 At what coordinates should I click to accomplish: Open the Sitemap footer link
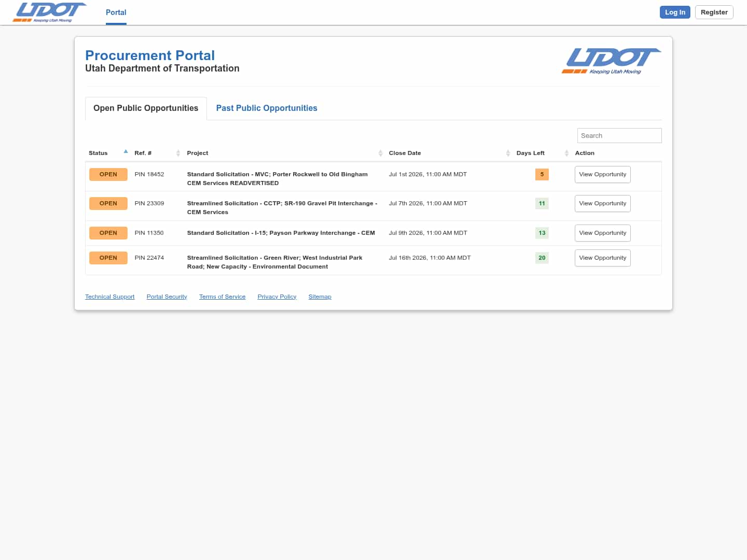click(320, 297)
